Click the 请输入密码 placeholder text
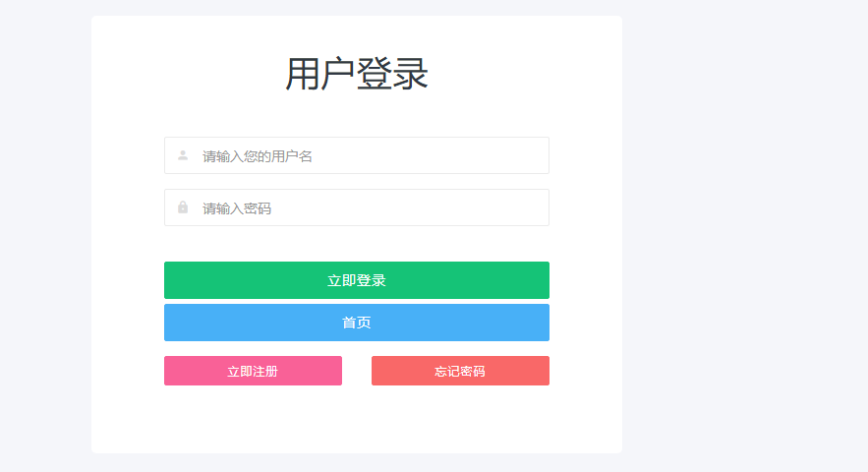The image size is (868, 472). click(236, 208)
